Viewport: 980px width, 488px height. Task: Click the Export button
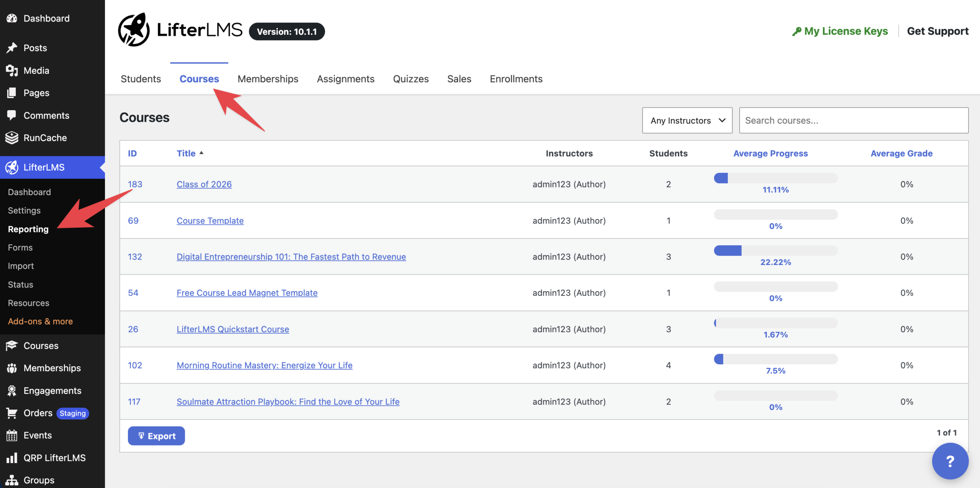(156, 436)
